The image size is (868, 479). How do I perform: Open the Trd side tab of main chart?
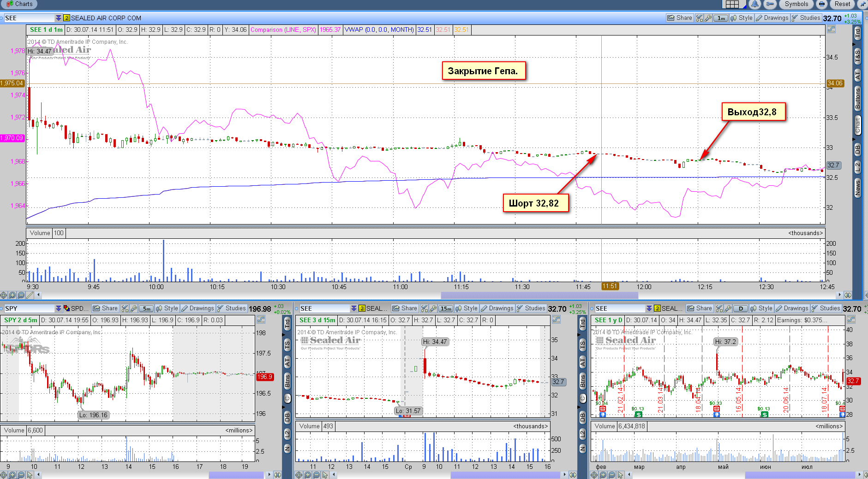(857, 33)
